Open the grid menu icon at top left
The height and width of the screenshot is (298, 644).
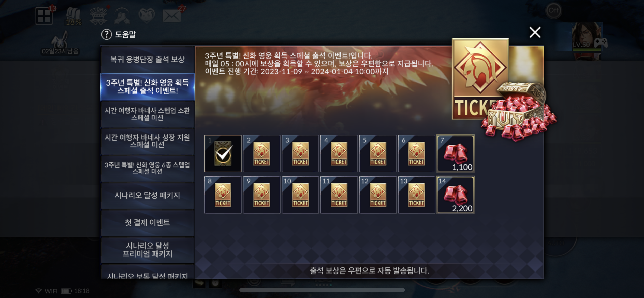coord(44,16)
